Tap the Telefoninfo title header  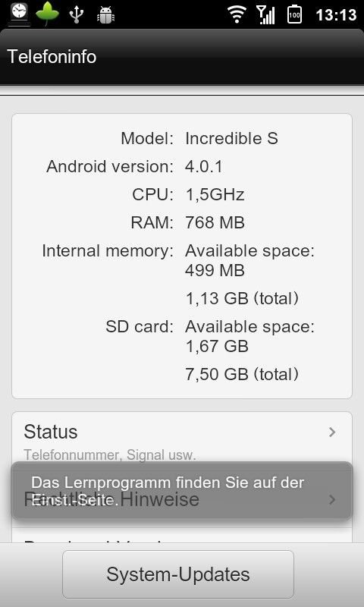tap(52, 56)
